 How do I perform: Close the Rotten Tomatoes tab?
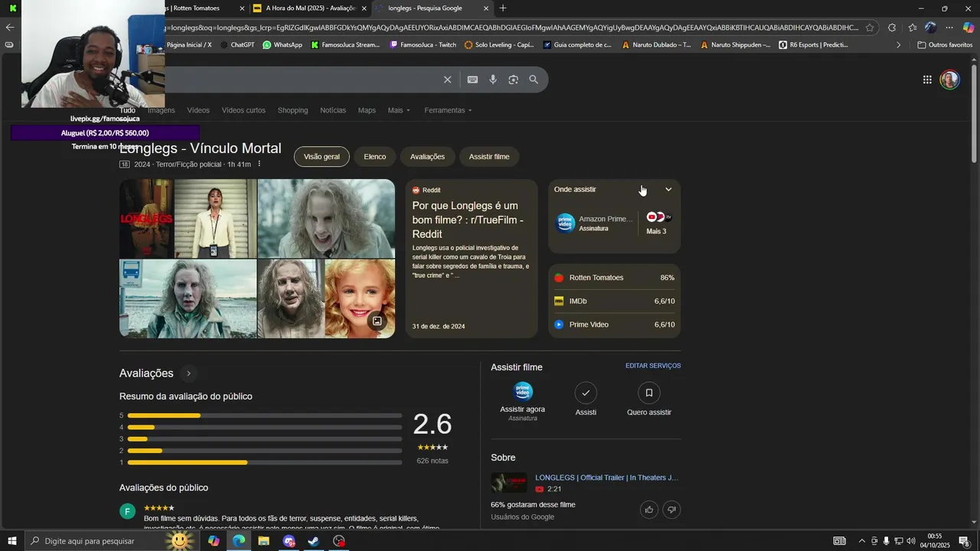point(242,8)
